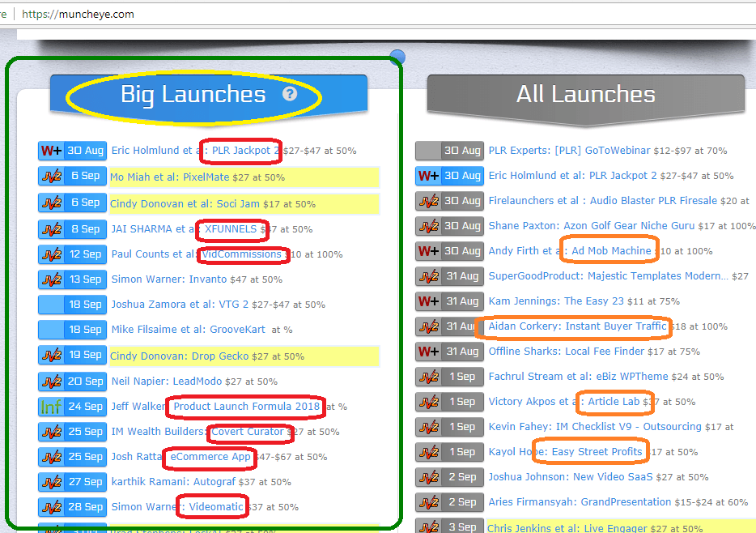The width and height of the screenshot is (756, 533).
Task: Click JVZoo icon beside VidCommissions row
Action: [x=51, y=254]
